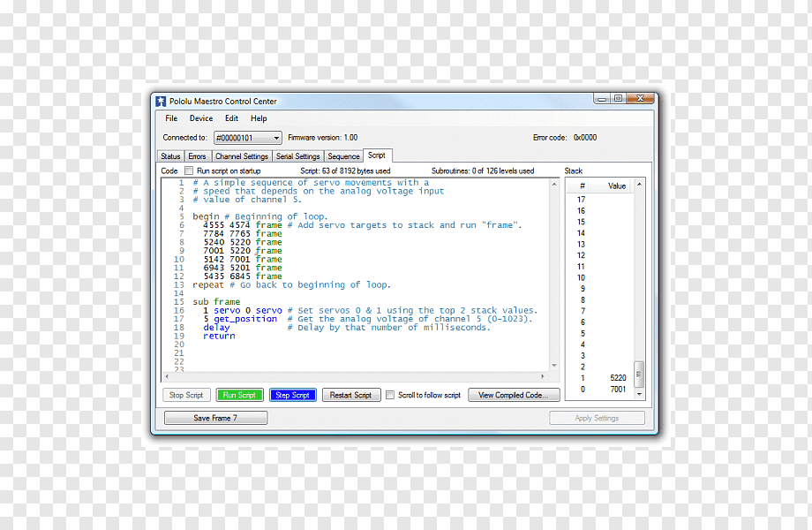Click the Stack list scroll up arrow
The width and height of the screenshot is (812, 530).
click(640, 185)
